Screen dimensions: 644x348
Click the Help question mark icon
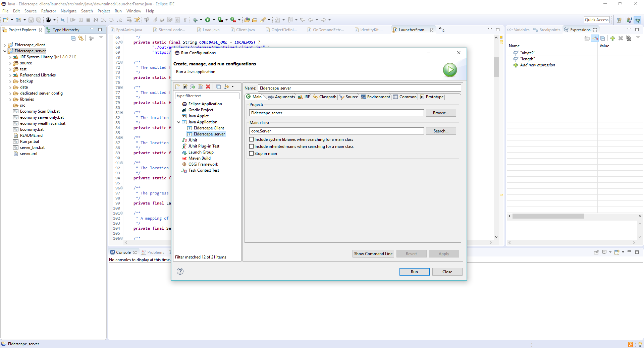[x=180, y=271]
